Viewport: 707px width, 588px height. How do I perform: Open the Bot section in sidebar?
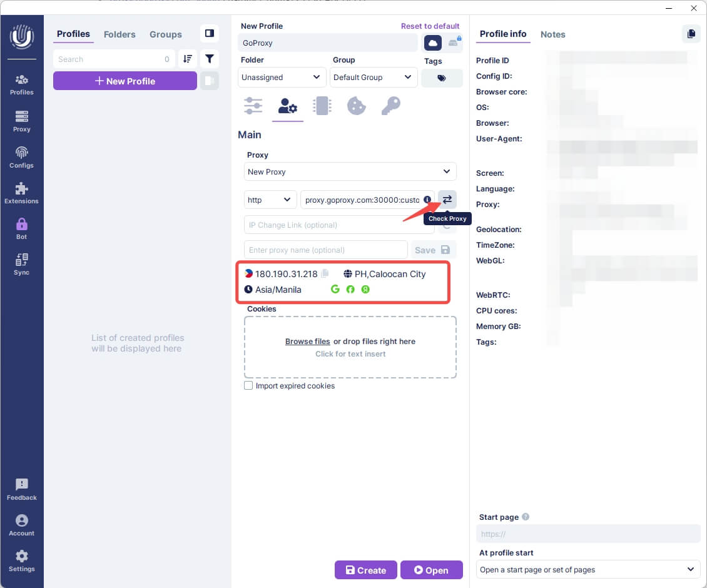coord(22,228)
